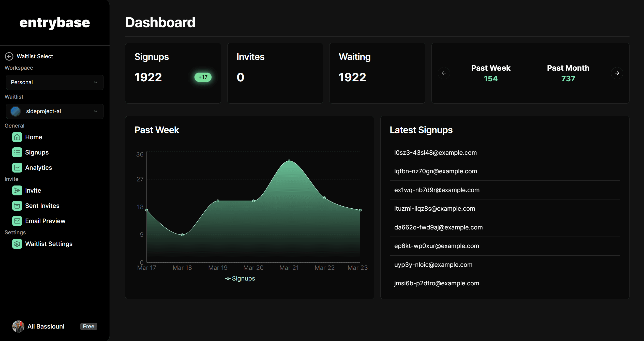Open the sideproject-ai waitlist dropdown

coord(55,111)
